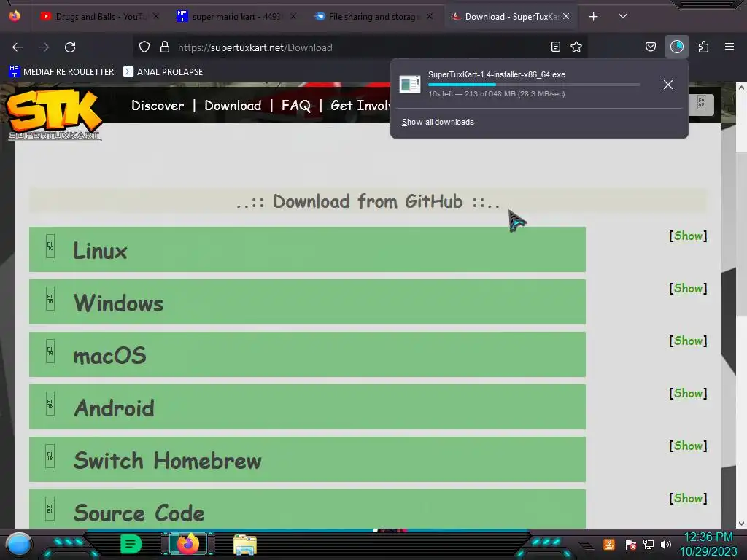Image resolution: width=747 pixels, height=560 pixels.
Task: Switch to Drugs and Balls YouTube tab
Action: [x=100, y=17]
